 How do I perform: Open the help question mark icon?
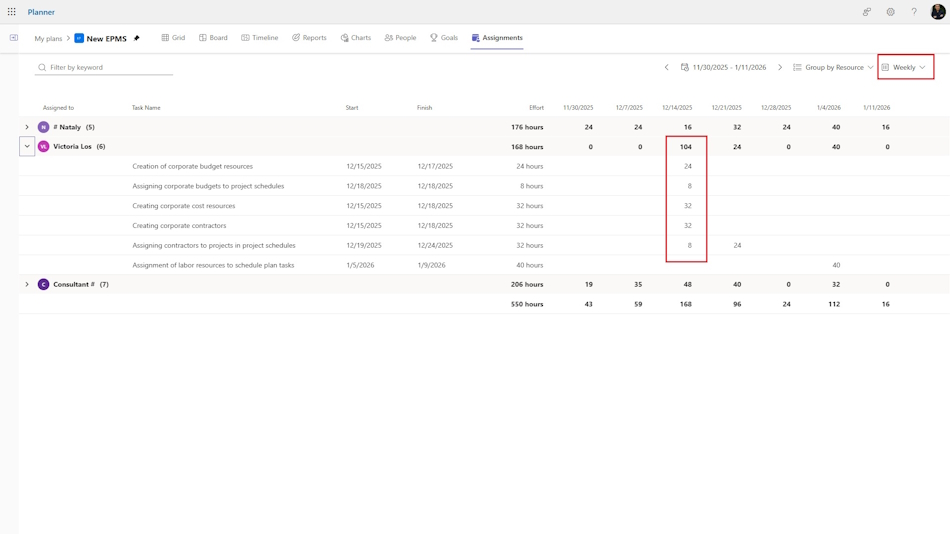coord(914,12)
